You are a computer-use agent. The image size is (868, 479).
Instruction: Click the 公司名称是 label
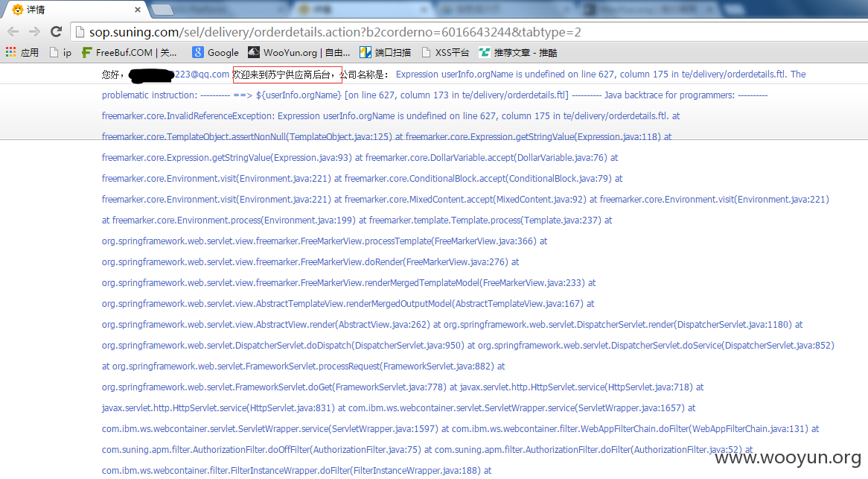click(x=364, y=74)
